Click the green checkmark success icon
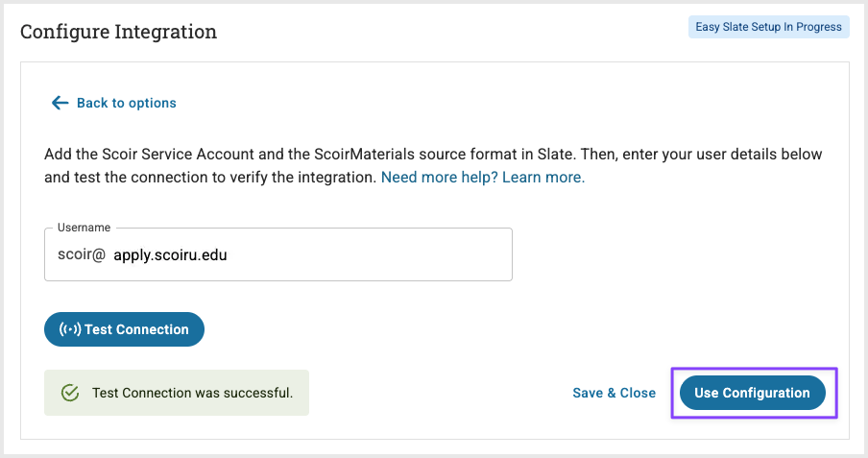This screenshot has width=868, height=458. (69, 393)
